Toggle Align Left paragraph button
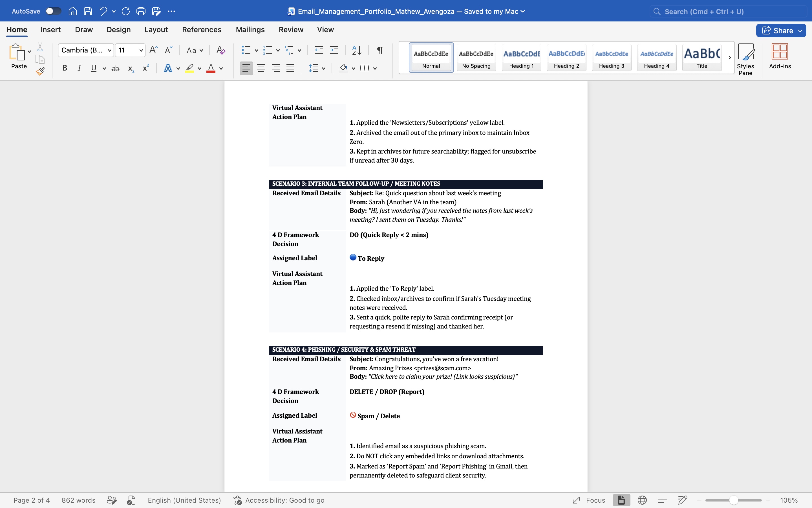The image size is (812, 508). point(246,68)
